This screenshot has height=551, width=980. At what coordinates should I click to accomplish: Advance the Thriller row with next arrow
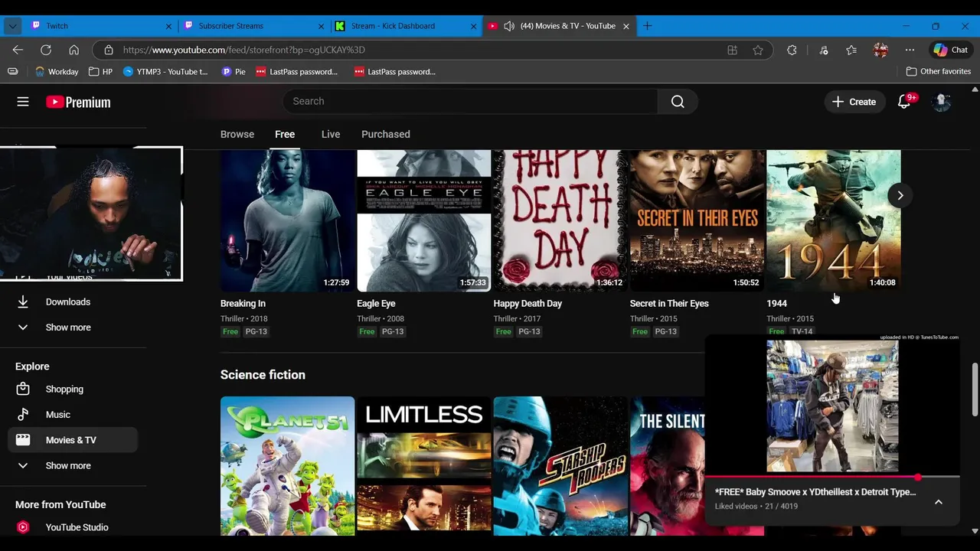coord(900,195)
